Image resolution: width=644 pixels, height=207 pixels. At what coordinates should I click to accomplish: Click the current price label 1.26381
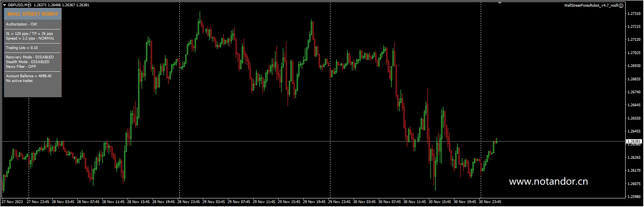click(634, 142)
